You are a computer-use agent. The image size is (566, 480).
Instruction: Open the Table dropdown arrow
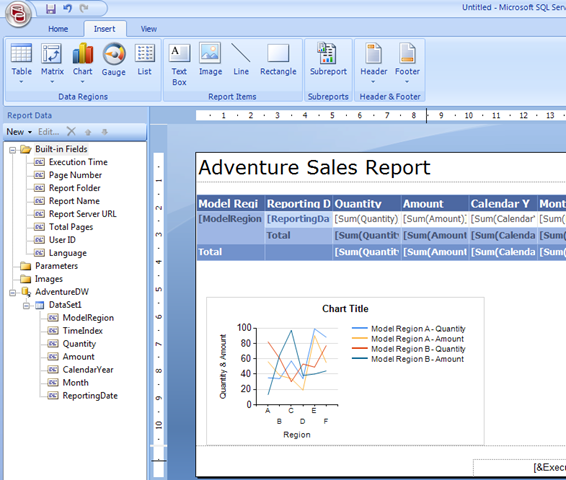[x=21, y=82]
